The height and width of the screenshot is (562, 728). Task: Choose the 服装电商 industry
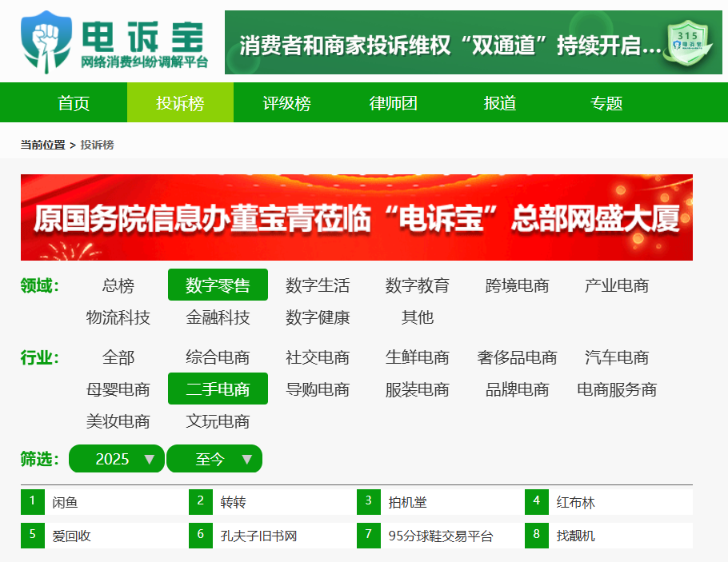pyautogui.click(x=418, y=389)
